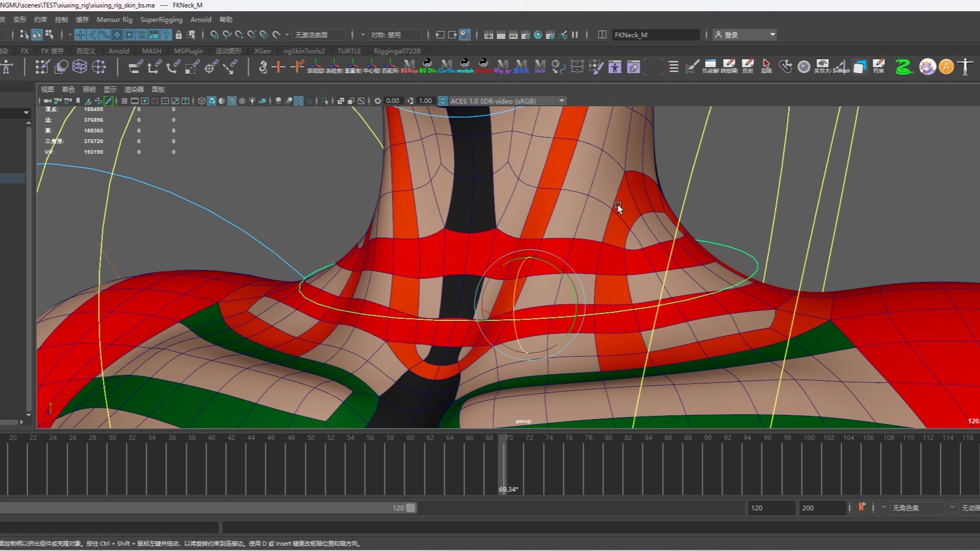The width and height of the screenshot is (980, 551).
Task: Click the T-pose humanoid shelf icon
Action: coord(965,67)
